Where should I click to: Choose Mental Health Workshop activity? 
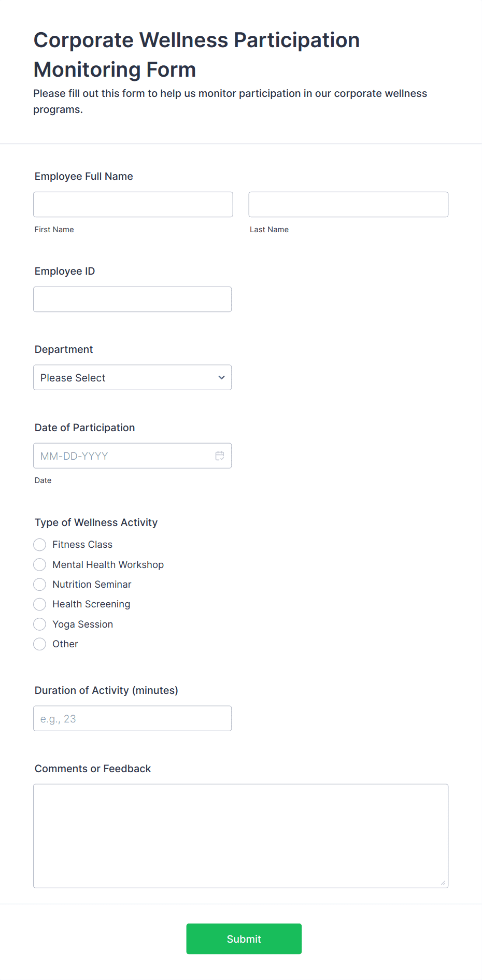click(39, 564)
